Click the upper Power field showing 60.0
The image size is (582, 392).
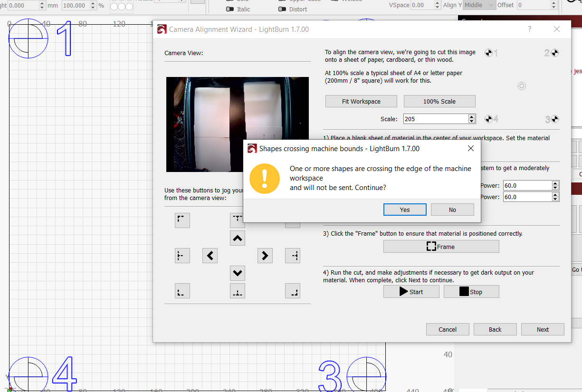[x=526, y=185]
